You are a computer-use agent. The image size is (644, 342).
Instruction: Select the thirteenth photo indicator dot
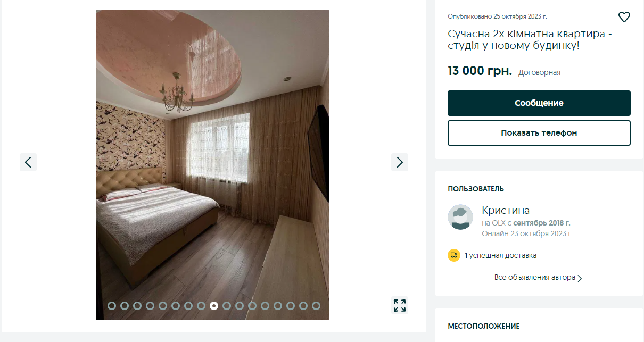click(x=265, y=306)
